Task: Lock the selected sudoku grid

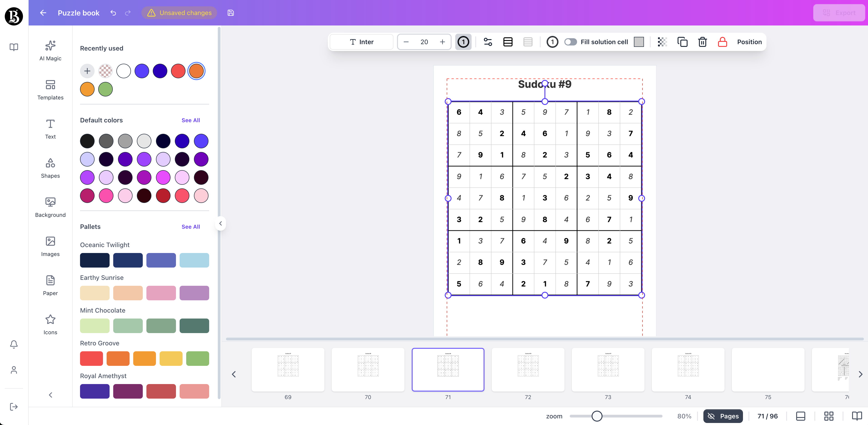Action: point(722,42)
